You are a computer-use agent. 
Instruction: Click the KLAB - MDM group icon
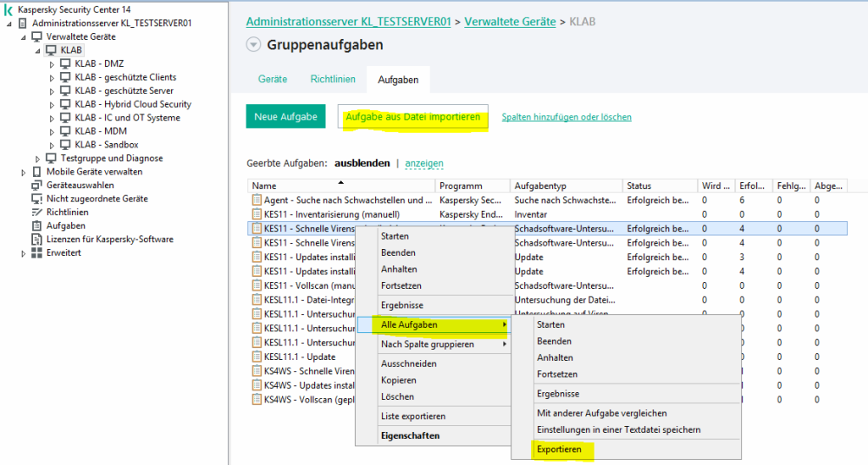[x=65, y=131]
